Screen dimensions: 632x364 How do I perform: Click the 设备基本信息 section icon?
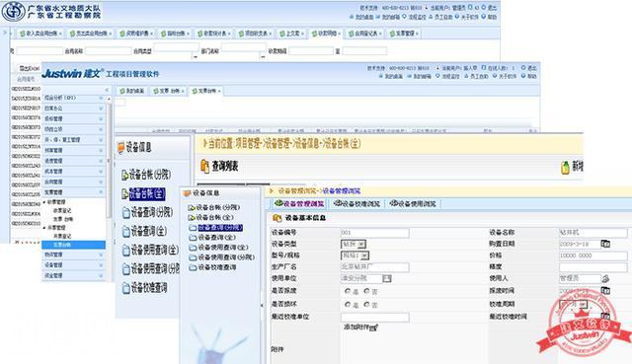click(277, 218)
